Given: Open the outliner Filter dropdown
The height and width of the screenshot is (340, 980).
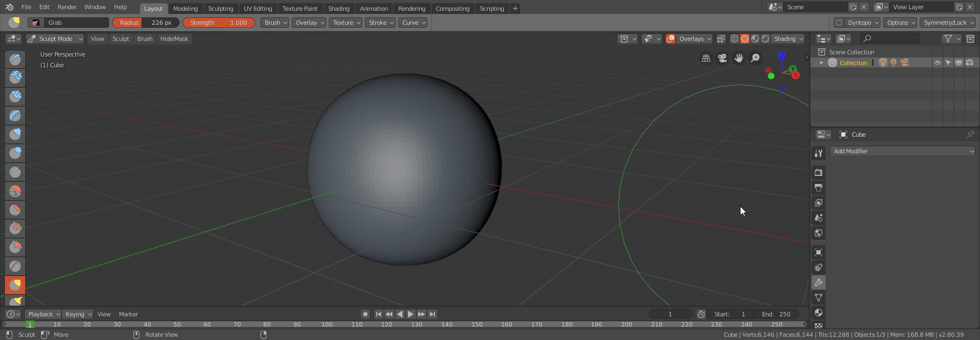Looking at the screenshot, I should point(951,39).
